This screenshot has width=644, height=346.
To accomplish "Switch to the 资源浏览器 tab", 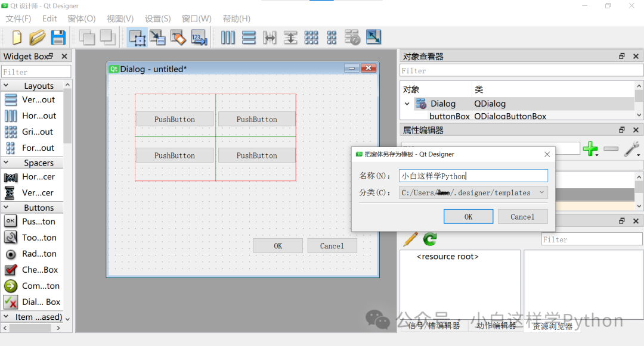I will 552,326.
